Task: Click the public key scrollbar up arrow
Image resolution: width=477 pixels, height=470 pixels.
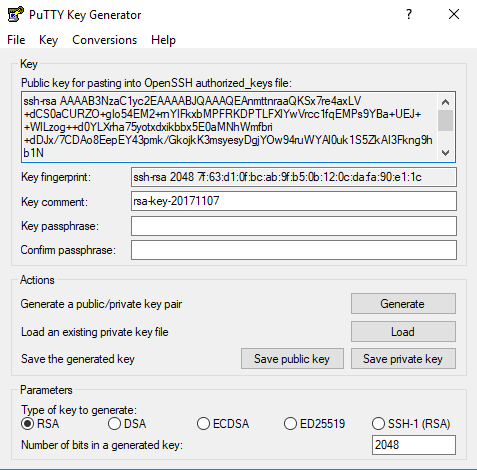Action: point(445,102)
